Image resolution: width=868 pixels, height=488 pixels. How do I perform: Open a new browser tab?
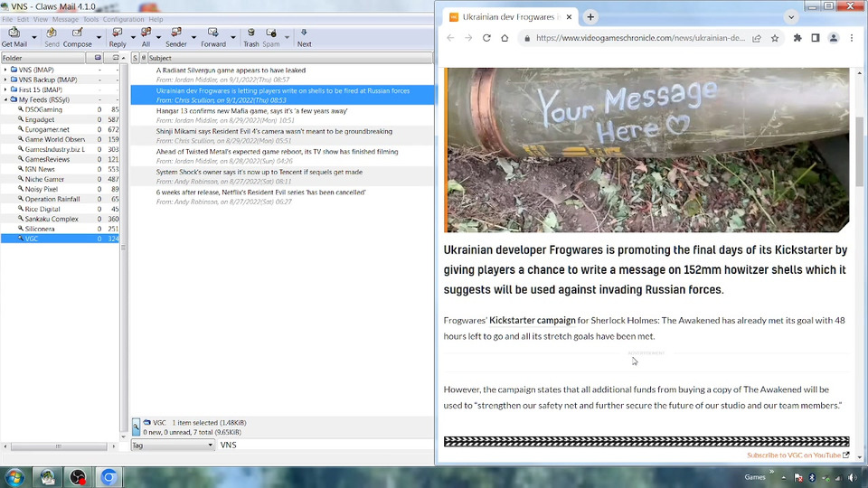point(590,17)
